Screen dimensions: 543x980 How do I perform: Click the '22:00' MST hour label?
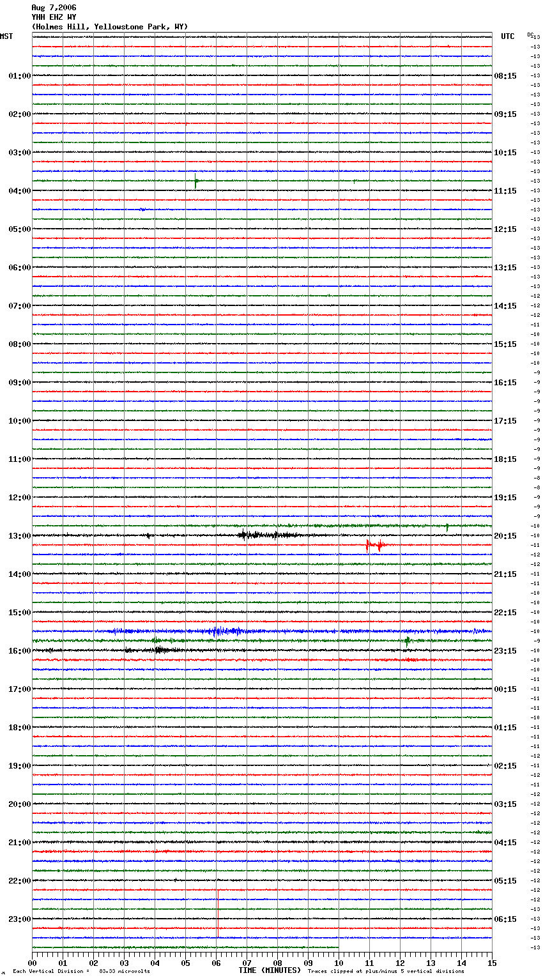(20, 881)
